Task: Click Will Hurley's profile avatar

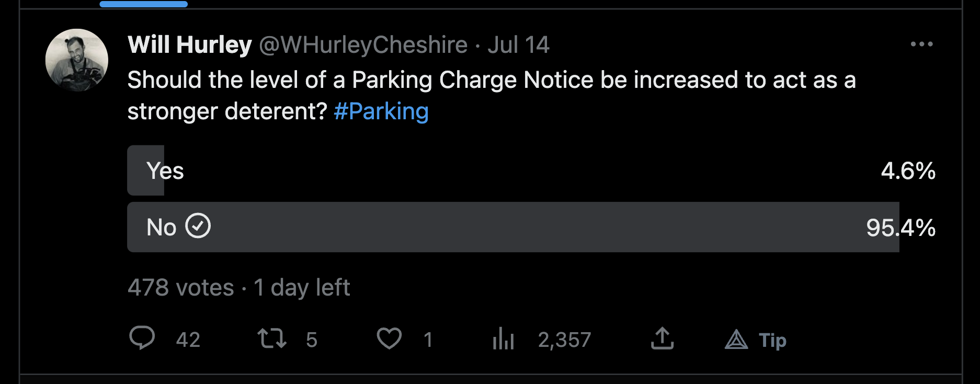Action: pos(77,60)
